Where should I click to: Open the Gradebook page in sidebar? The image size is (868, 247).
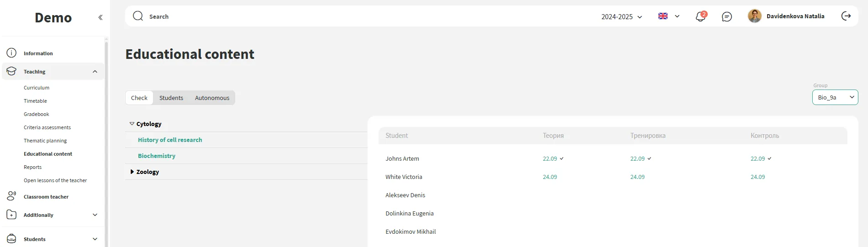pos(37,114)
